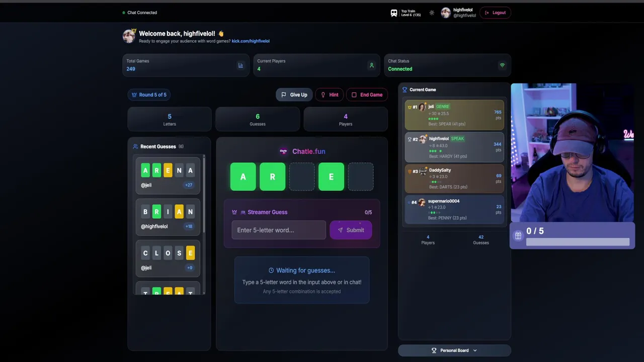Select DaddySalty's #3 leaderboard row
Image resolution: width=644 pixels, height=362 pixels.
[x=454, y=178]
